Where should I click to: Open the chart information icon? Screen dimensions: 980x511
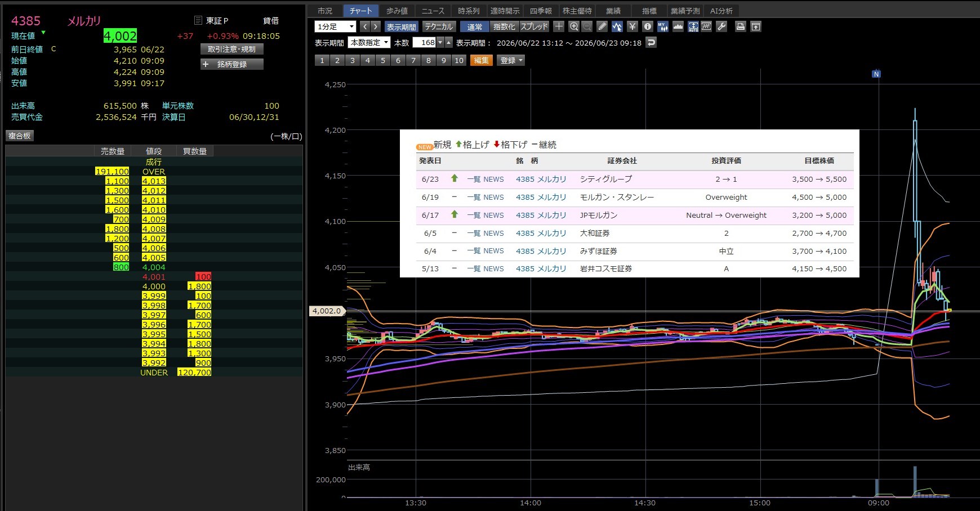[648, 26]
